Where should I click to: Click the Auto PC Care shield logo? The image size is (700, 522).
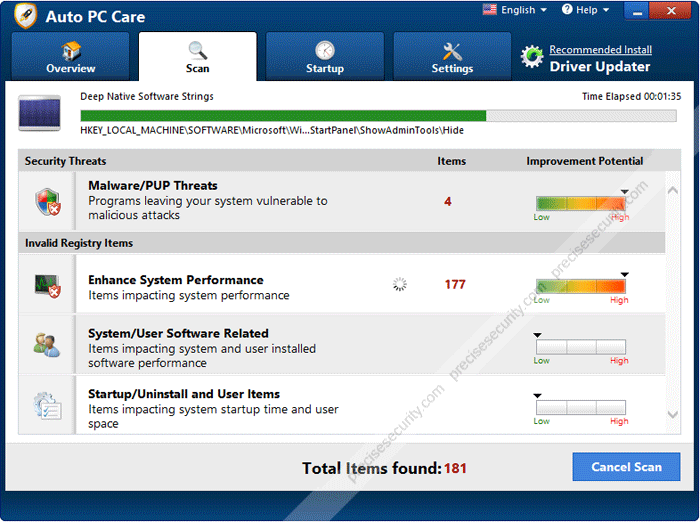pyautogui.click(x=25, y=15)
